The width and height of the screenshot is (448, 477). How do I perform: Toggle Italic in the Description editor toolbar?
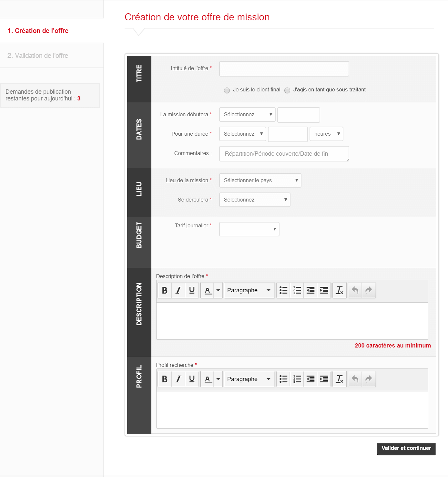pos(178,290)
